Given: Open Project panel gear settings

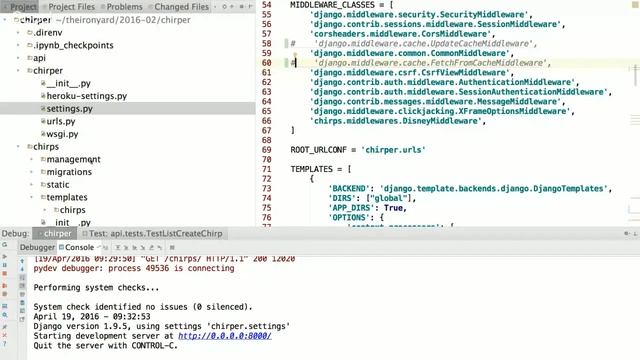Looking at the screenshot, I should point(241,7).
